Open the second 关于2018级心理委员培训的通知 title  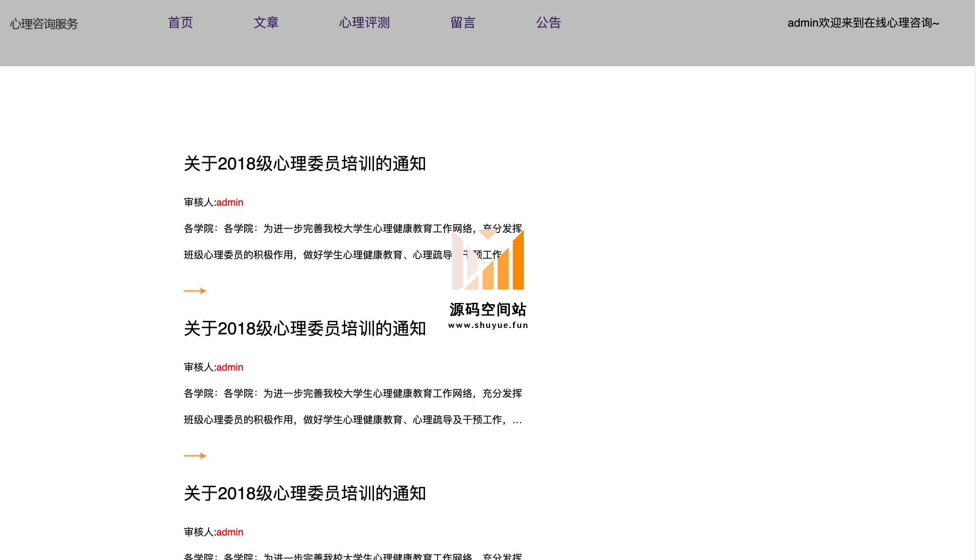coord(305,329)
